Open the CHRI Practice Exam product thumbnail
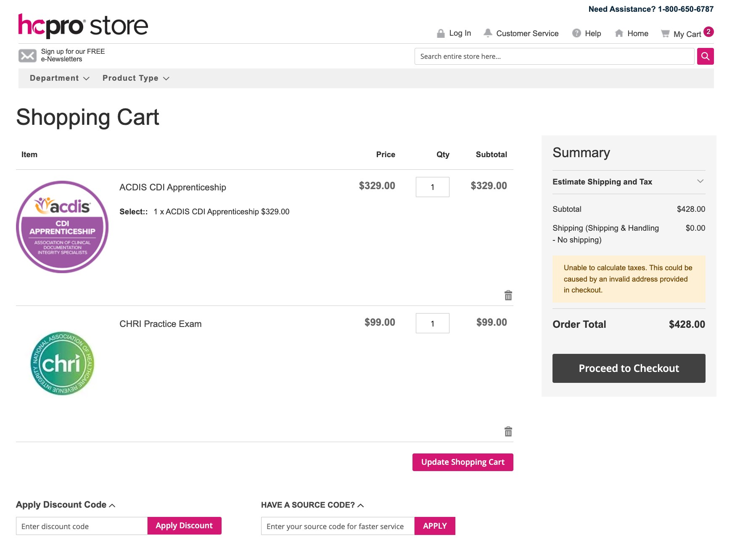The image size is (756, 548). 62,364
